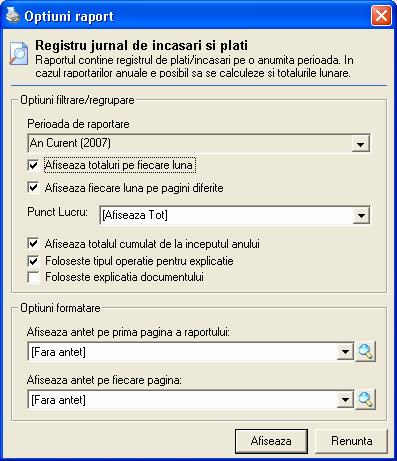Uncheck Afiseaza fiecare luna pe pagini diferite
Image resolution: width=397 pixels, height=461 pixels.
[33, 187]
